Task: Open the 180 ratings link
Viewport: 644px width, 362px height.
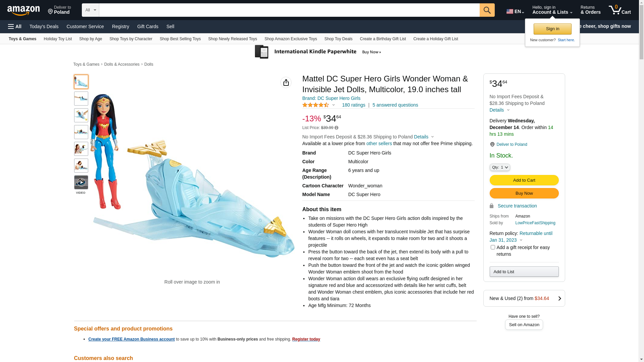Action: coord(354,105)
